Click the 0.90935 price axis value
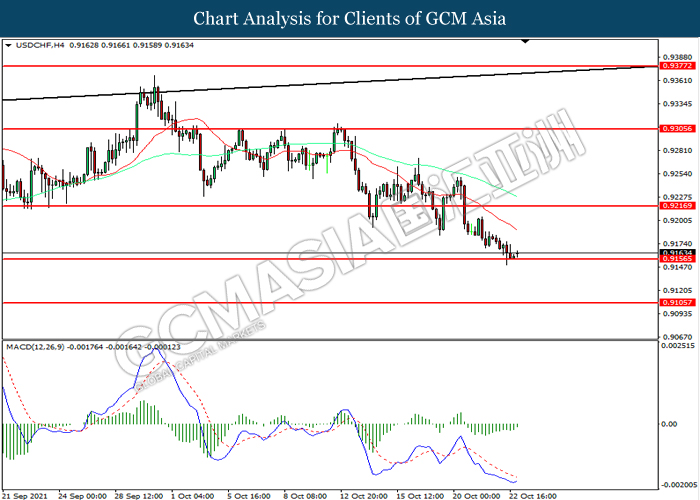The image size is (700, 500). point(677,314)
